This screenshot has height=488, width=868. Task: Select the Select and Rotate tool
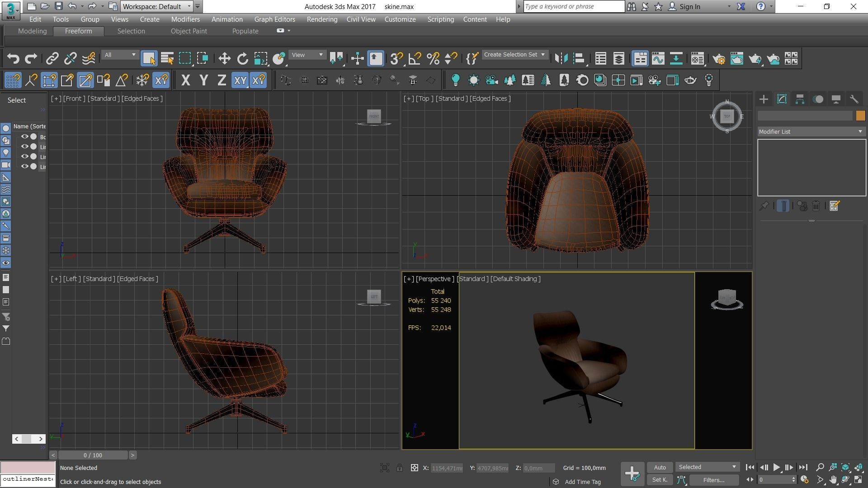tap(243, 58)
